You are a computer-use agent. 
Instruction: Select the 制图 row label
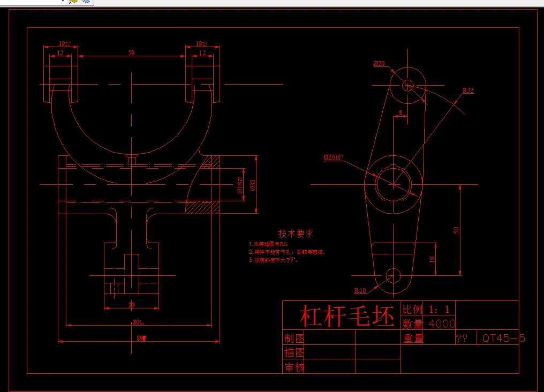[x=294, y=338]
